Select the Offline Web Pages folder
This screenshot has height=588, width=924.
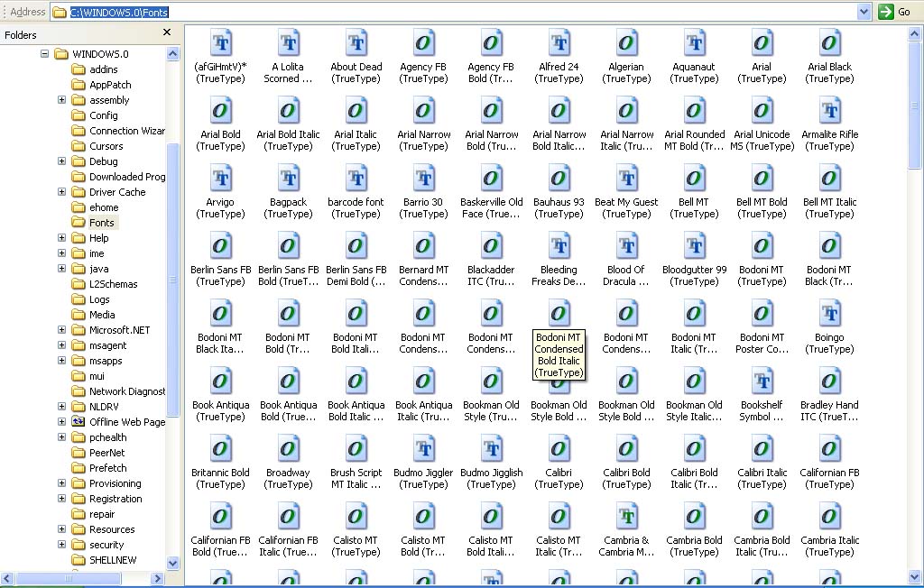(x=127, y=422)
